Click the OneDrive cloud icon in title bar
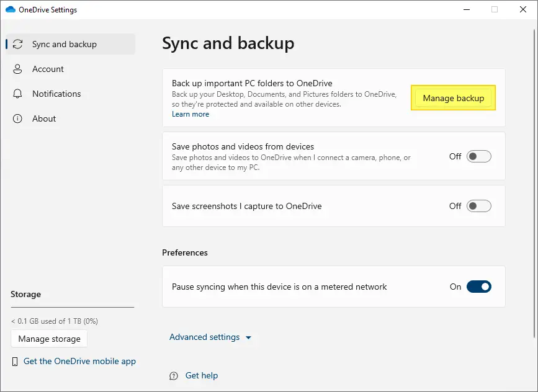 [x=11, y=9]
